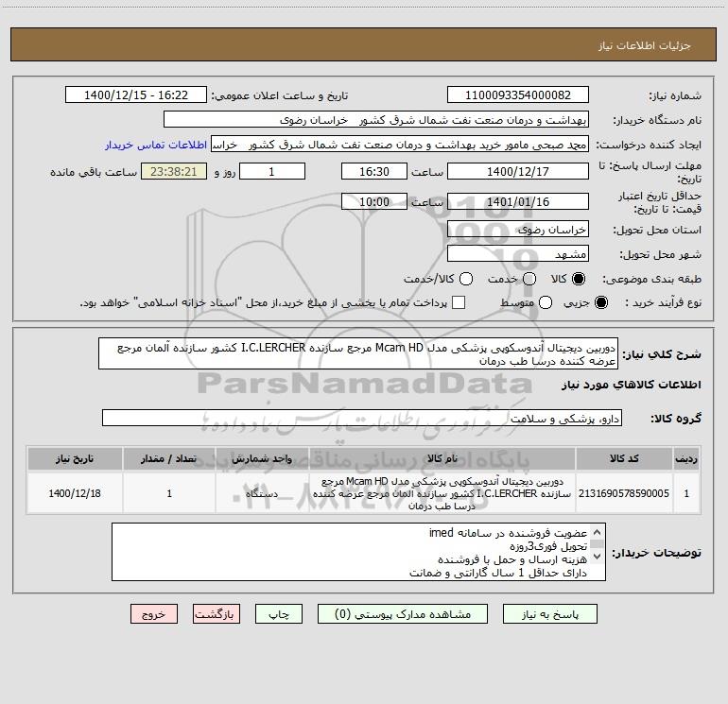The image size is (728, 704).
Task: Click the buyer organization name field
Action: pos(376,120)
